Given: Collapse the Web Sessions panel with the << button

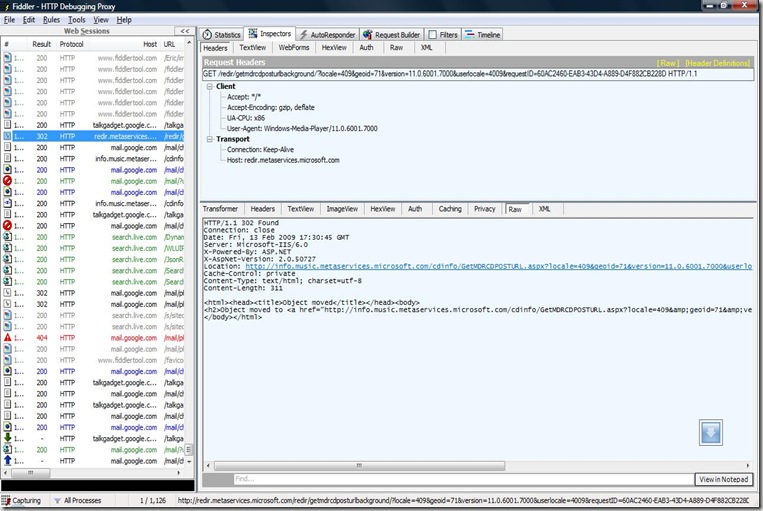Looking at the screenshot, I should pos(185,31).
